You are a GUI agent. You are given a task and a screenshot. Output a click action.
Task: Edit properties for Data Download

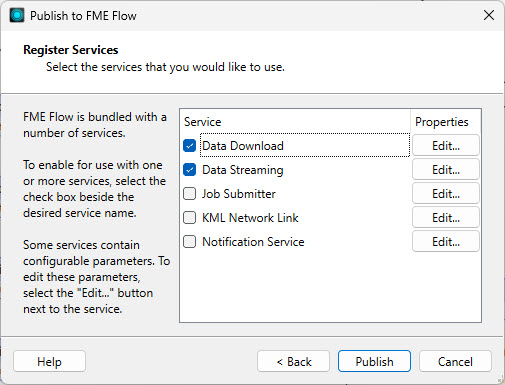click(x=446, y=145)
